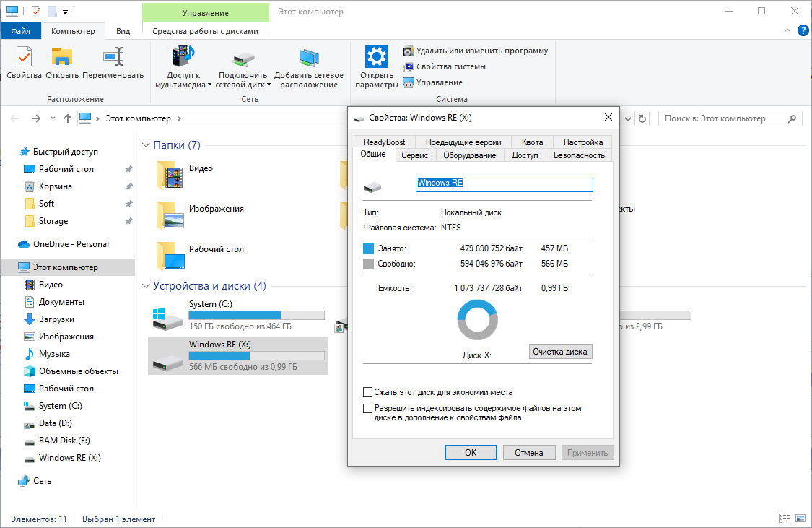Open Объемные объекты in sidebar
812x528 pixels.
pyautogui.click(x=79, y=371)
